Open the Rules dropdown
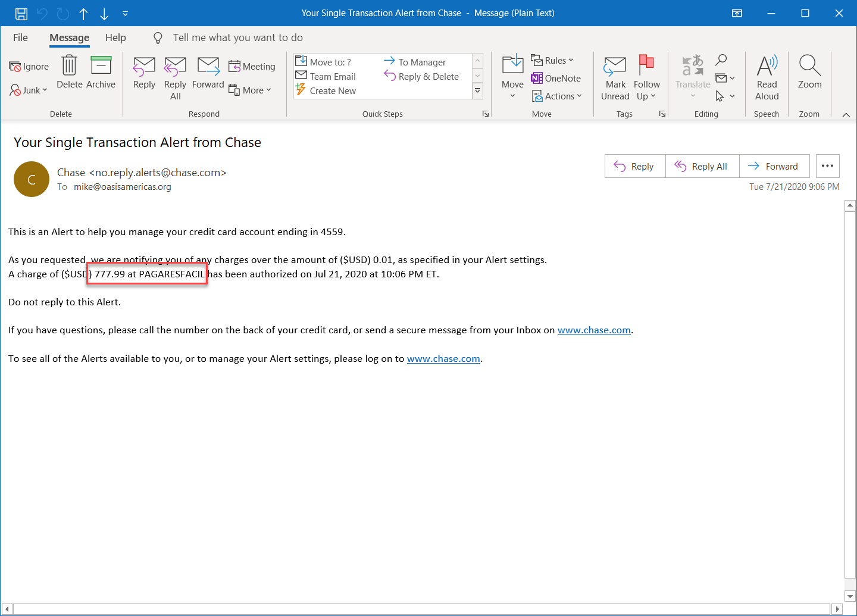Viewport: 857px width, 616px height. pyautogui.click(x=552, y=61)
